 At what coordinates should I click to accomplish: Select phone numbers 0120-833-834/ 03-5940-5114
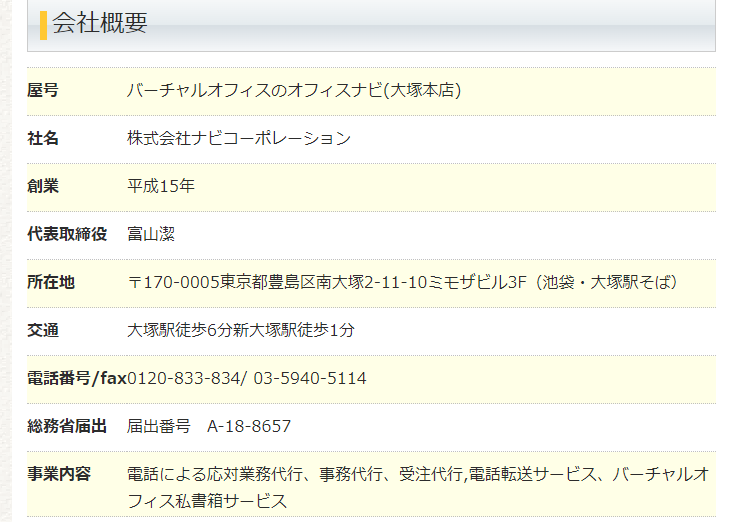point(247,378)
